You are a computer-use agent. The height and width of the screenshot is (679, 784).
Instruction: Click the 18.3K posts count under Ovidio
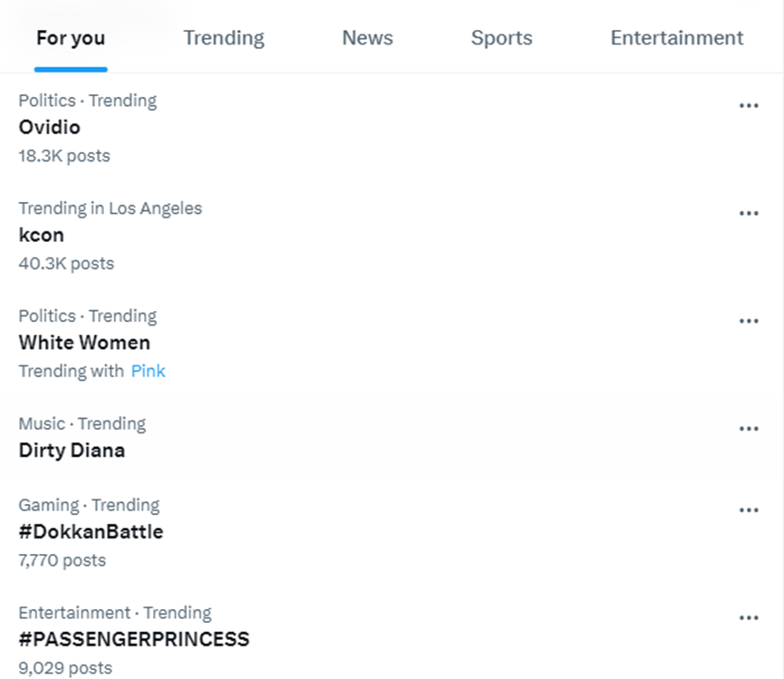click(x=64, y=156)
